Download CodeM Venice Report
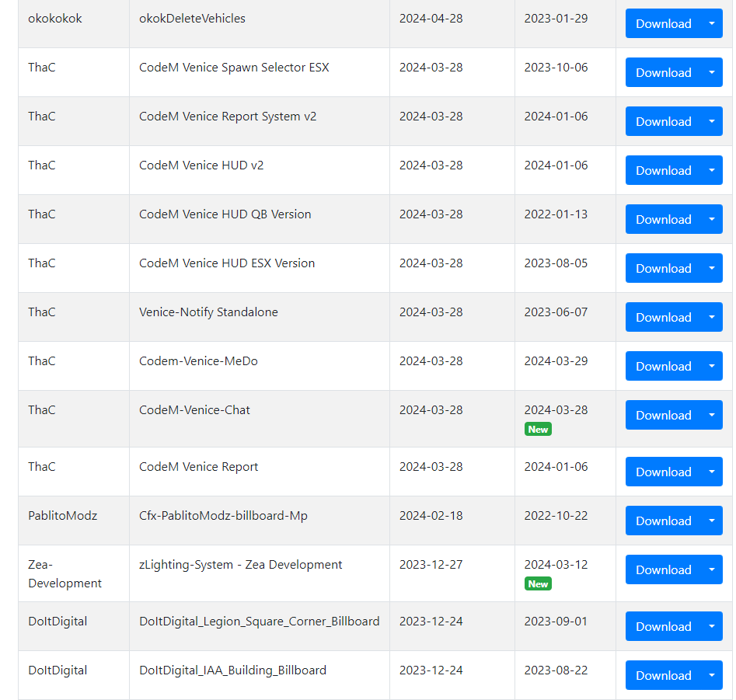This screenshot has height=700, width=736. [x=663, y=472]
